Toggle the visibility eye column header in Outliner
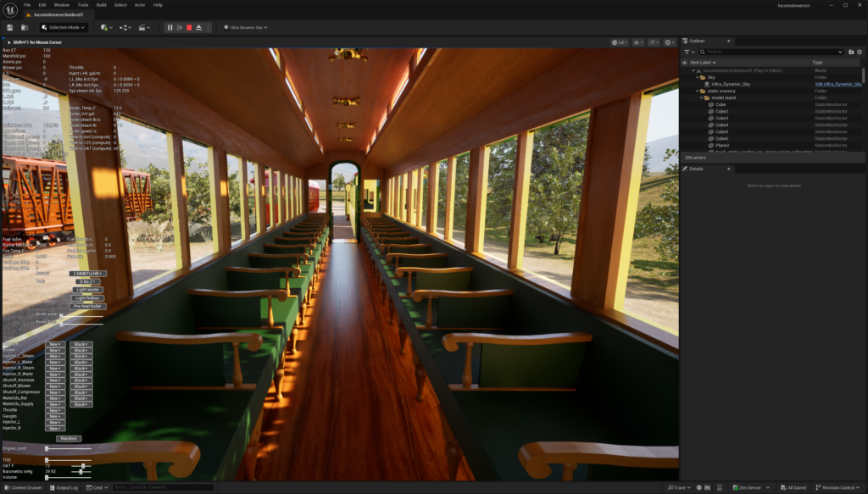Viewport: 868px width, 494px height. point(685,63)
